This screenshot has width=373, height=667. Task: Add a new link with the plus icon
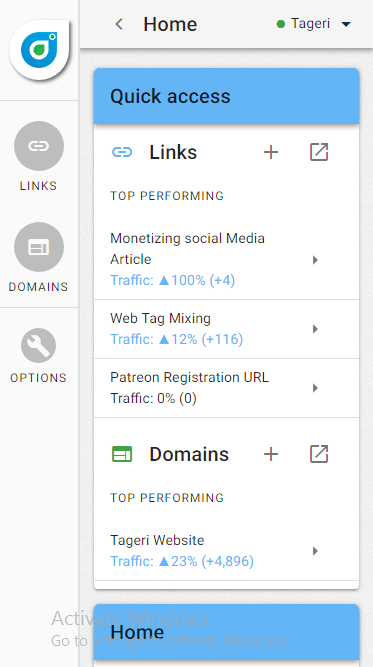(x=271, y=152)
